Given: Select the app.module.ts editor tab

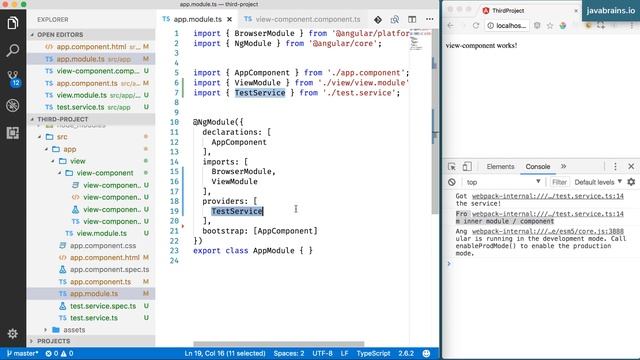Looking at the screenshot, I should click(198, 19).
